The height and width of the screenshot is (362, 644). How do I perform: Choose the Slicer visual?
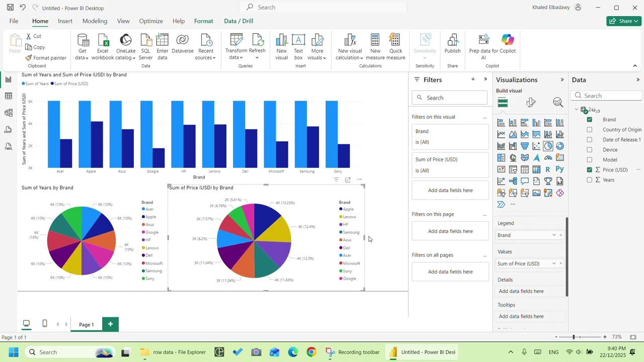point(513,169)
